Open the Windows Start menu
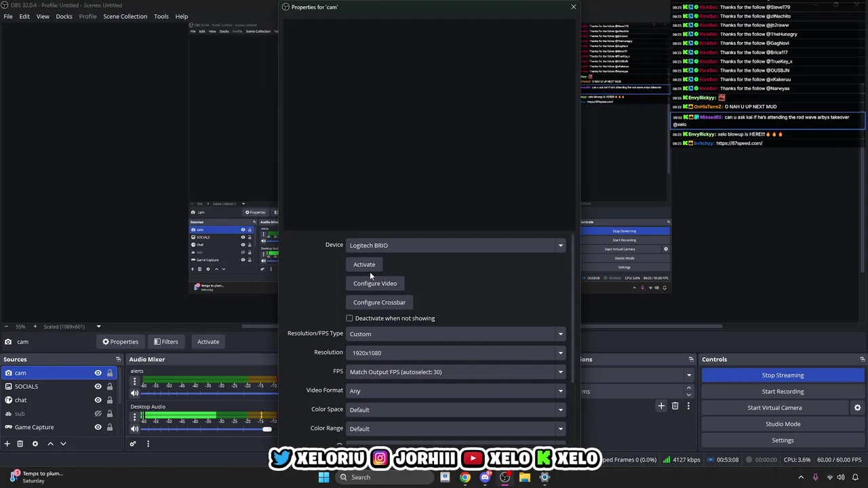 pyautogui.click(x=323, y=477)
